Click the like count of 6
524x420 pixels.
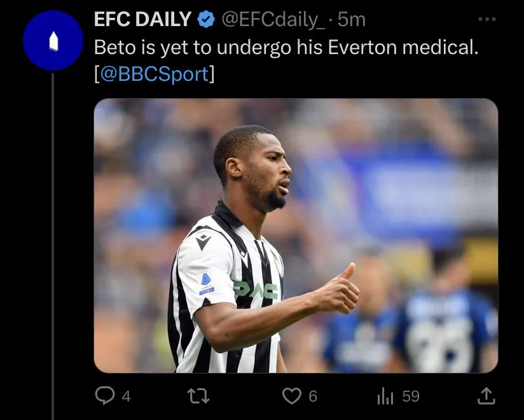pos(312,396)
